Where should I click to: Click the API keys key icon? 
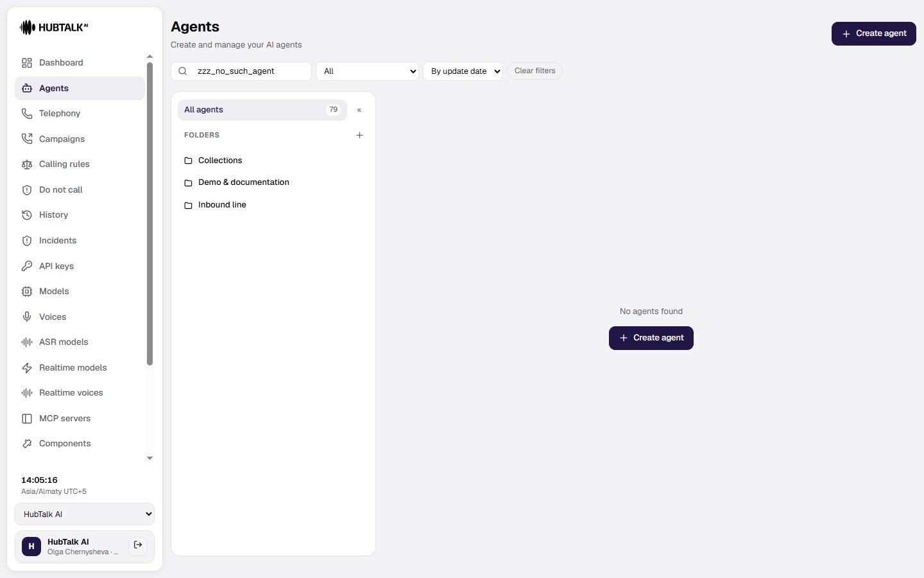click(27, 266)
